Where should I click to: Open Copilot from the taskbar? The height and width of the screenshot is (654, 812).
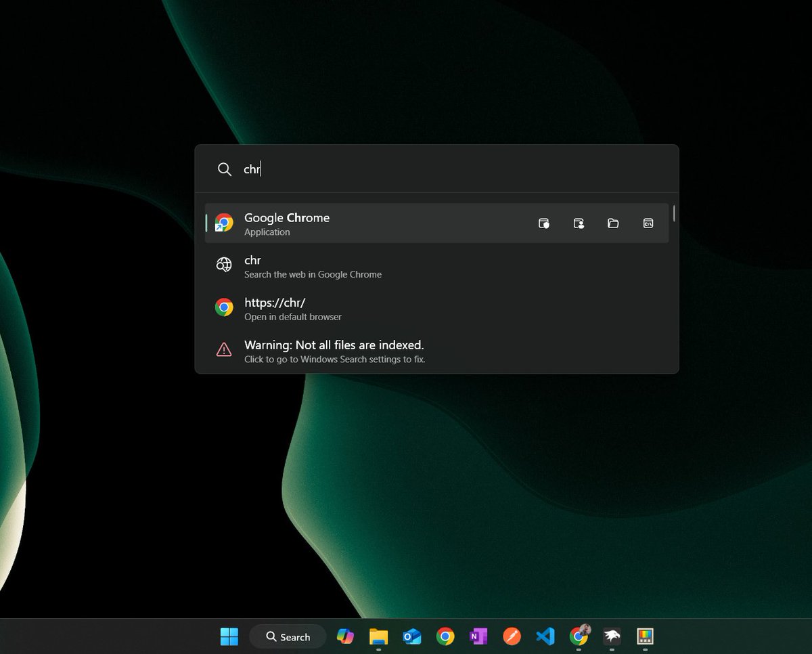point(345,636)
